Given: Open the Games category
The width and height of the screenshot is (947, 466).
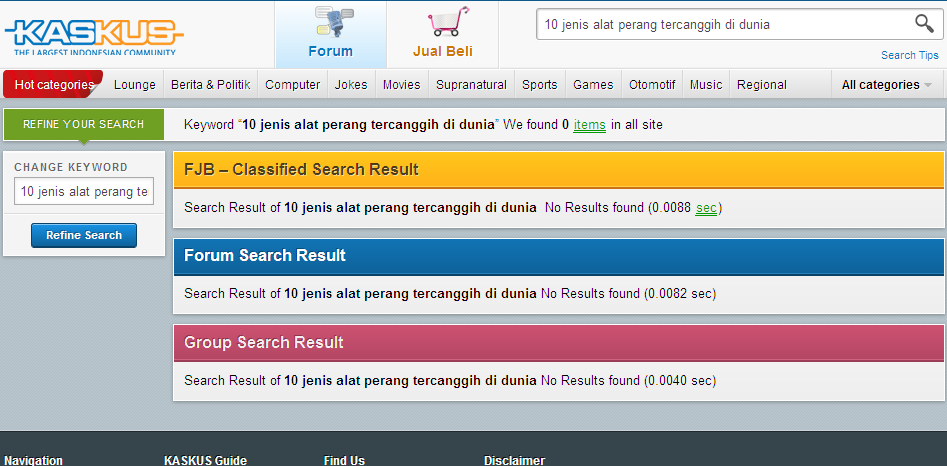Looking at the screenshot, I should 593,85.
